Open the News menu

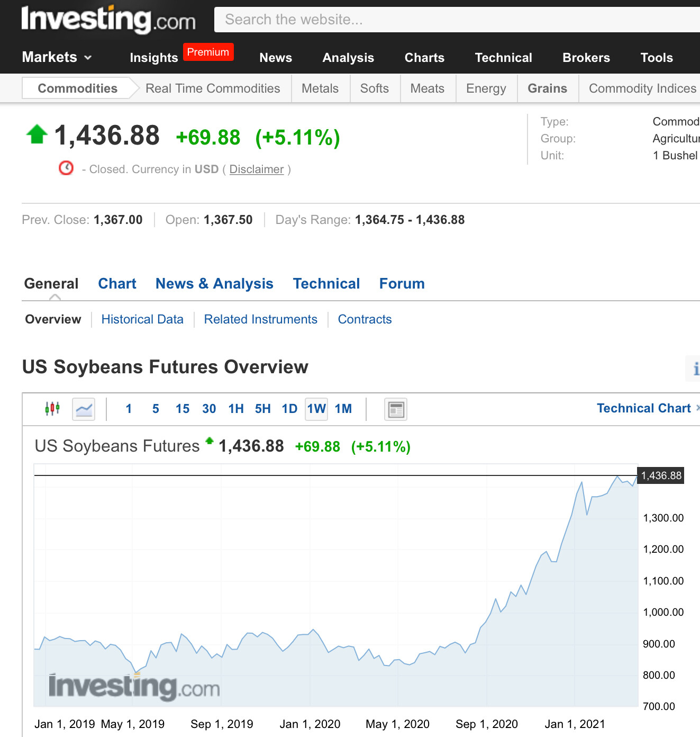(276, 58)
